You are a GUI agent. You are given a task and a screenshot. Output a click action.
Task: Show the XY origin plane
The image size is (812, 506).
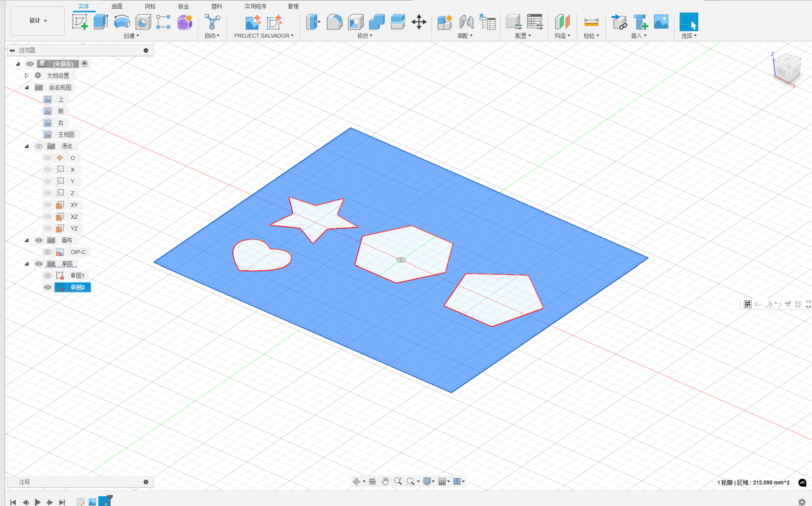tap(48, 205)
